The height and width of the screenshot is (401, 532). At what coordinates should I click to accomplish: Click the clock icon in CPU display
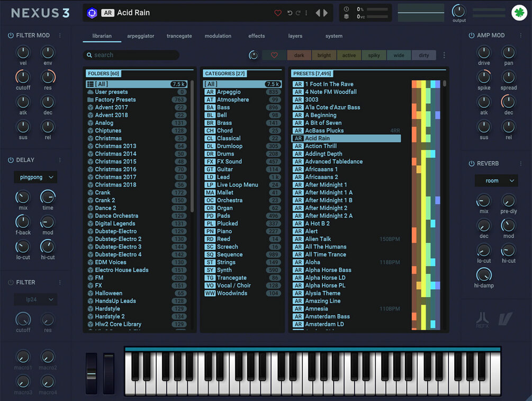[346, 9]
